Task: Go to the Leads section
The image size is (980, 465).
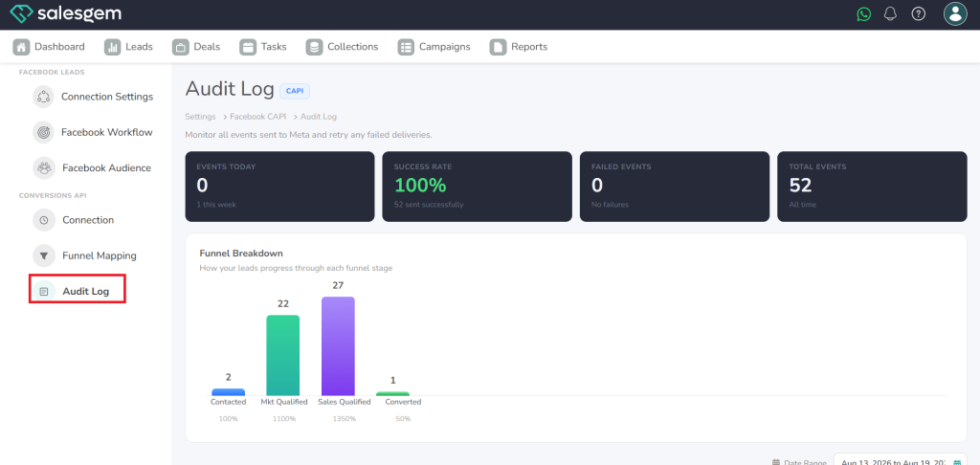Action: [128, 47]
